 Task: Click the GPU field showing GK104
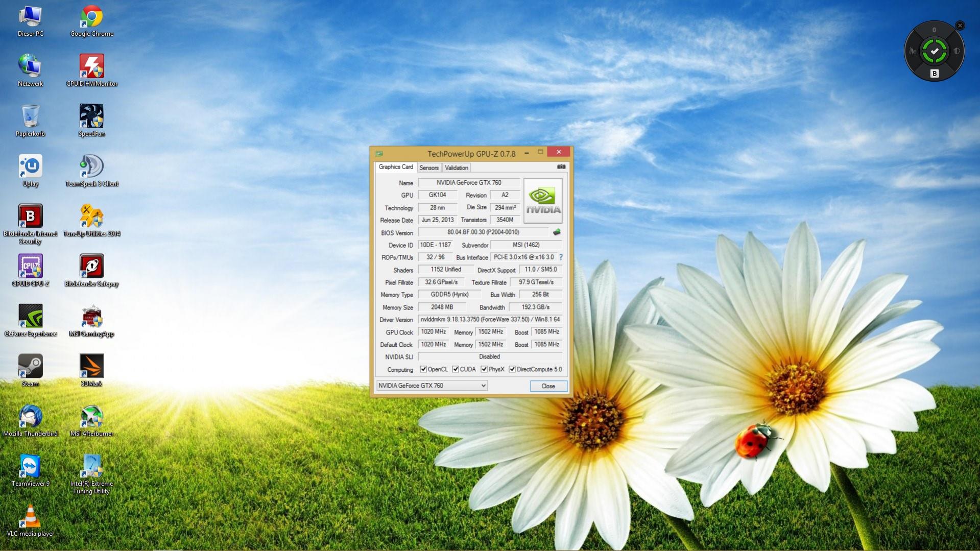(x=437, y=195)
